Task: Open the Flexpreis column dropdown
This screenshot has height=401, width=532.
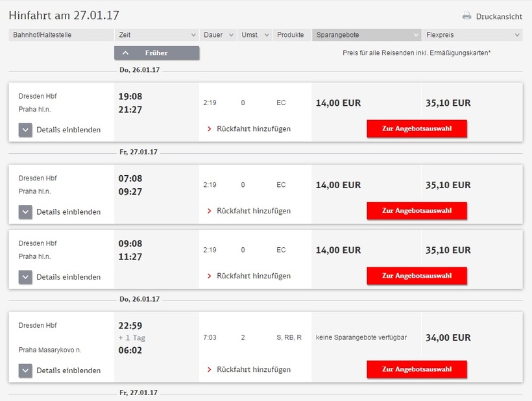Action: click(472, 35)
